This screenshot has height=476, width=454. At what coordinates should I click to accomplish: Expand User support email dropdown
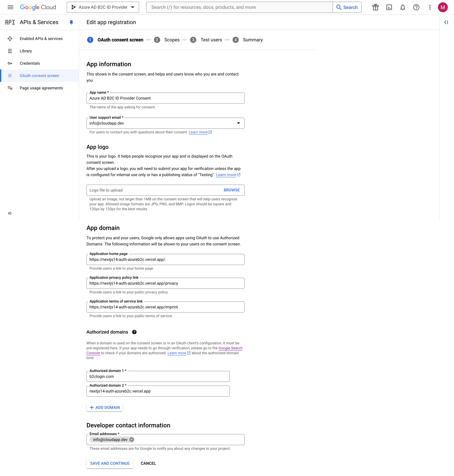238,123
